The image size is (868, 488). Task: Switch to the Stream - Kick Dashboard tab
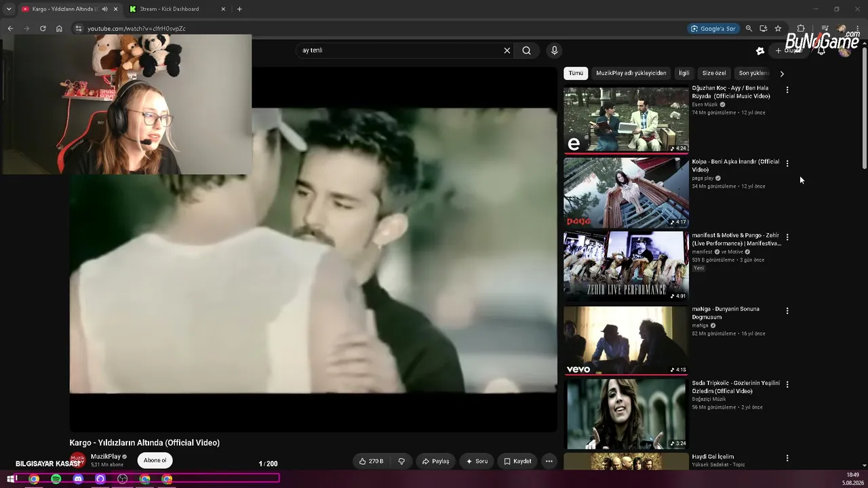(x=178, y=9)
